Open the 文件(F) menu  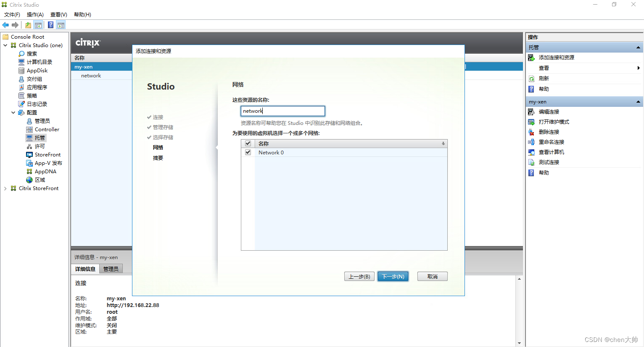coord(12,15)
